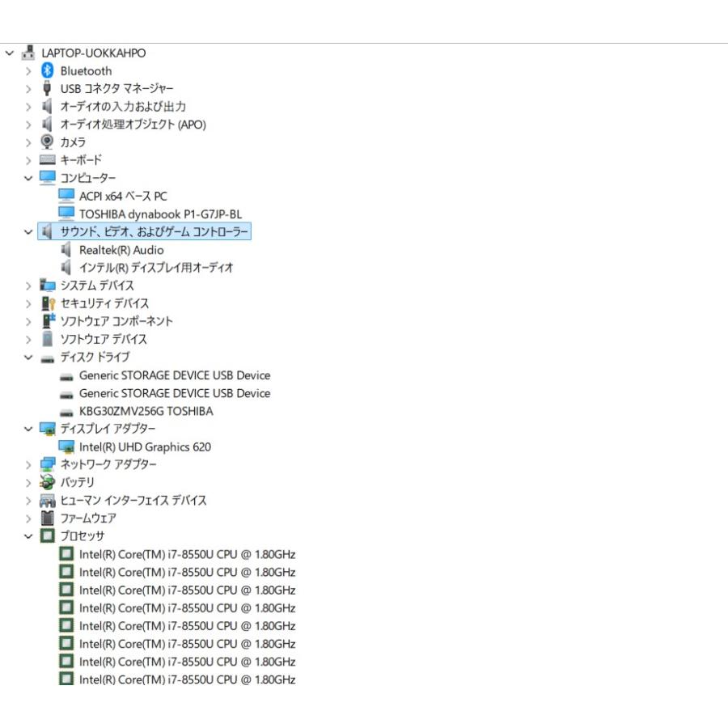The width and height of the screenshot is (728, 728).
Task: Select ファームウェア label
Action: [x=88, y=518]
